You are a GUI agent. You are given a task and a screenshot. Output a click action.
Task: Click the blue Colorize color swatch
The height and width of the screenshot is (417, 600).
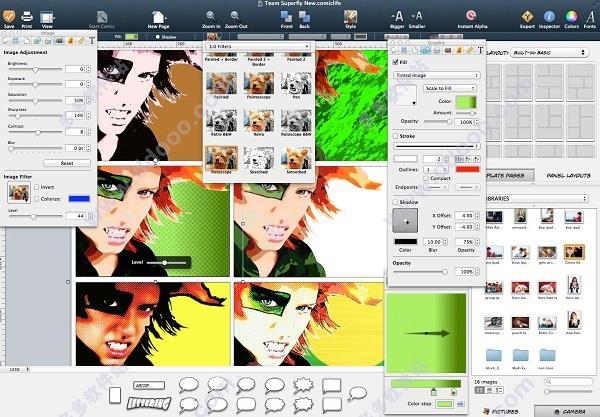pos(79,199)
